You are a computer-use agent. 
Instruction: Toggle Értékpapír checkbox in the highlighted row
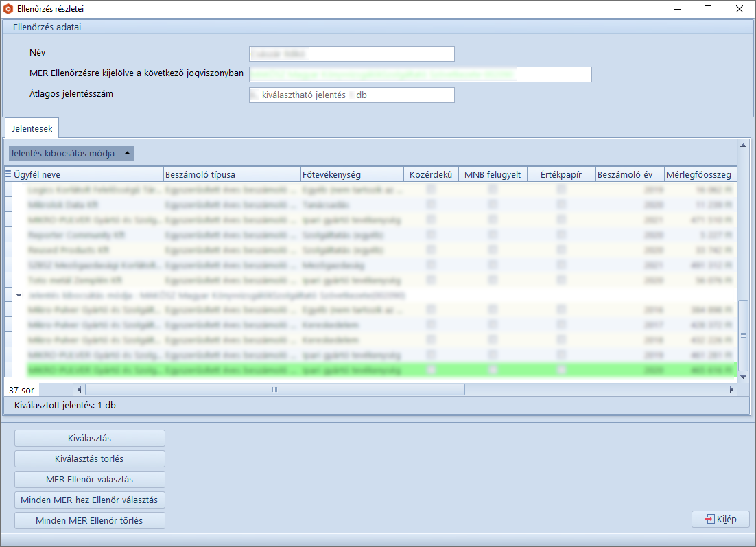tap(561, 370)
